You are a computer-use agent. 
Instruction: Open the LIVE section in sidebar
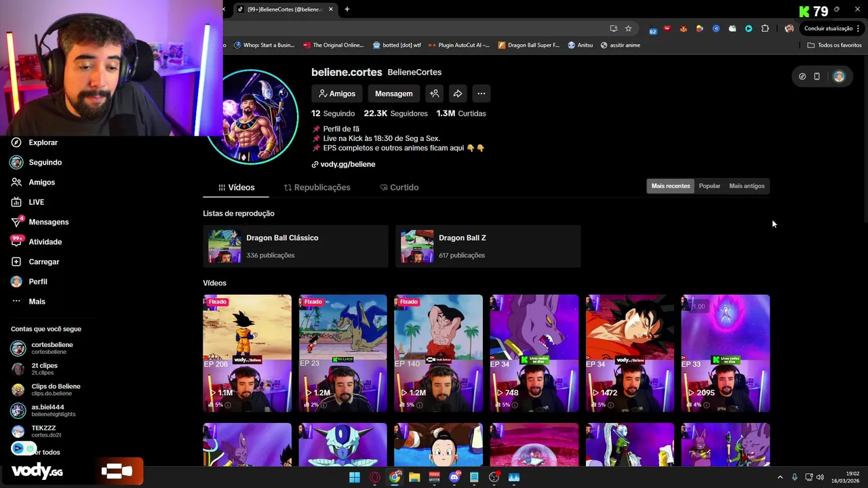coord(36,202)
